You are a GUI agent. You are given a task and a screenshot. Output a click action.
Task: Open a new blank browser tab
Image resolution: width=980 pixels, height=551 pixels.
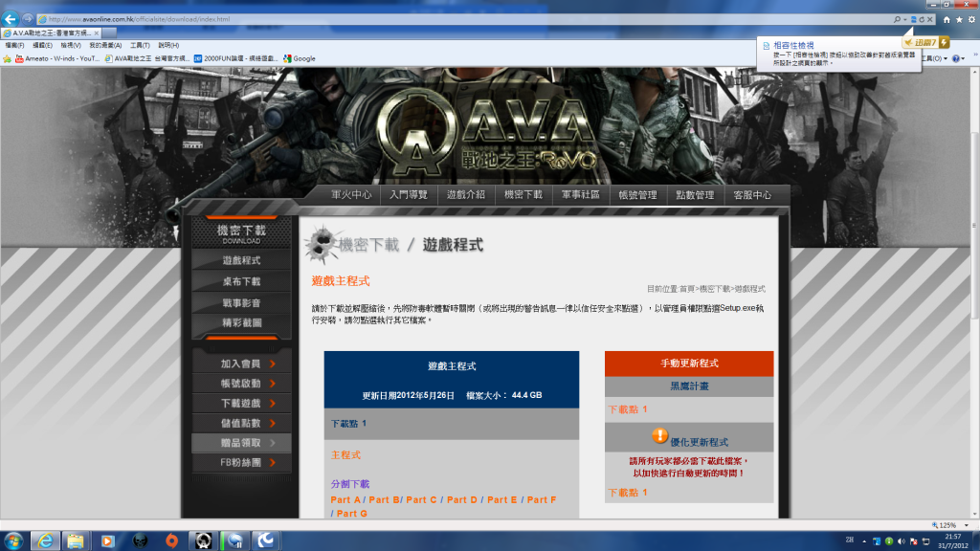pos(109,33)
